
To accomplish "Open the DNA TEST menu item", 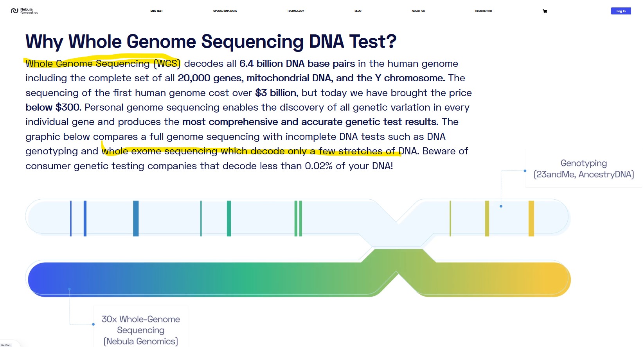I will [157, 11].
